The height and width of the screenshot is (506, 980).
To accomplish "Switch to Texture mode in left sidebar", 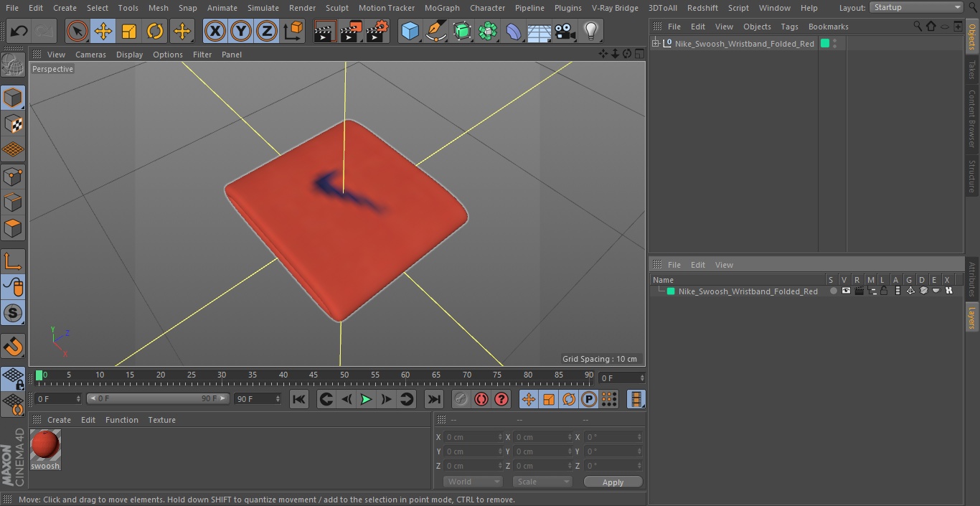I will [13, 123].
